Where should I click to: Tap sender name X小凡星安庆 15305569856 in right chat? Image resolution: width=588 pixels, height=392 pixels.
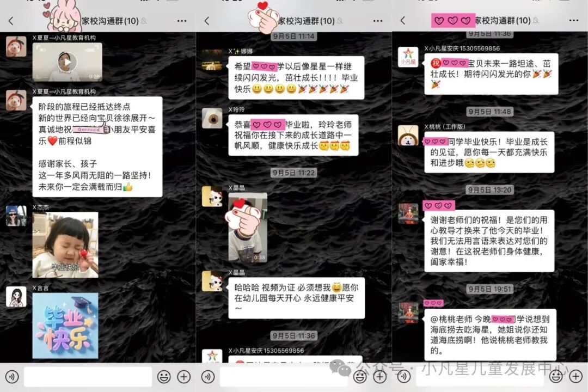pos(462,48)
